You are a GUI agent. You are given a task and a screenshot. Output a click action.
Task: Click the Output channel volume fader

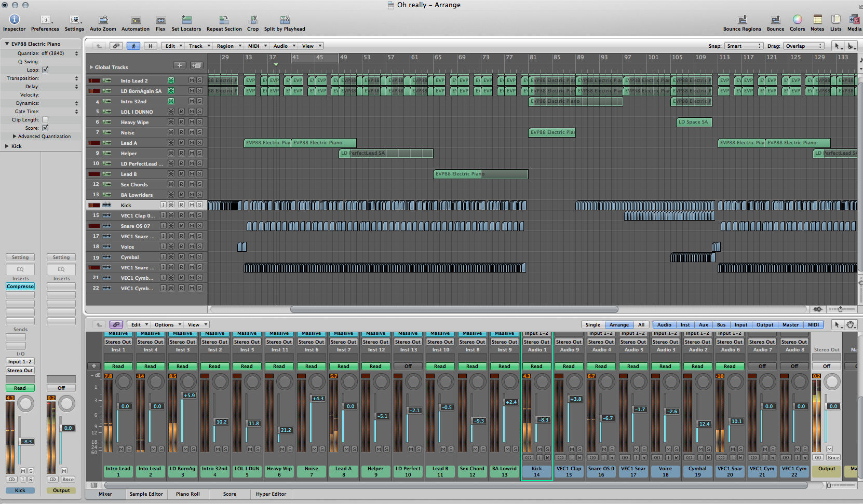pyautogui.click(x=833, y=406)
